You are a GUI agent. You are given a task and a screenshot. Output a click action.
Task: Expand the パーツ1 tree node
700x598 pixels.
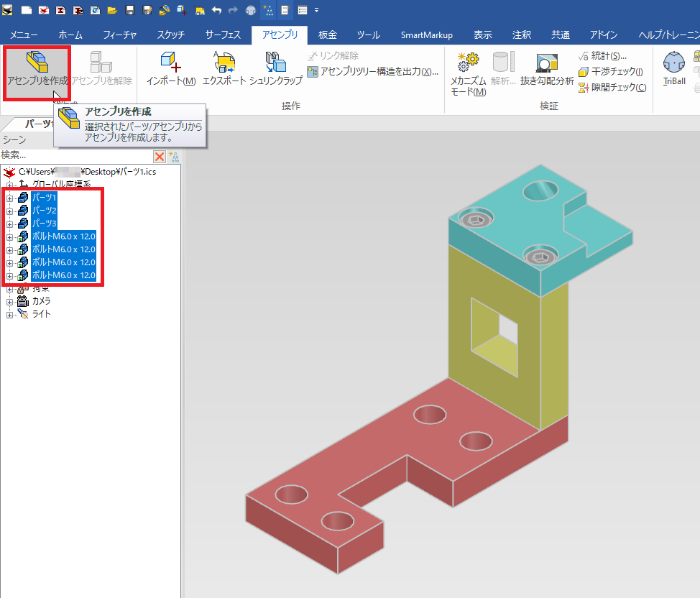pos(10,198)
